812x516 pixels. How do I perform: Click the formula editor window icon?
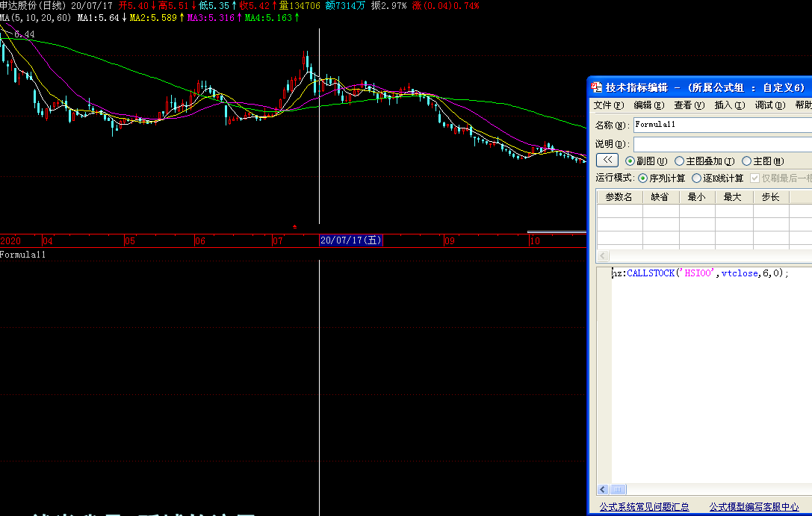pyautogui.click(x=597, y=87)
